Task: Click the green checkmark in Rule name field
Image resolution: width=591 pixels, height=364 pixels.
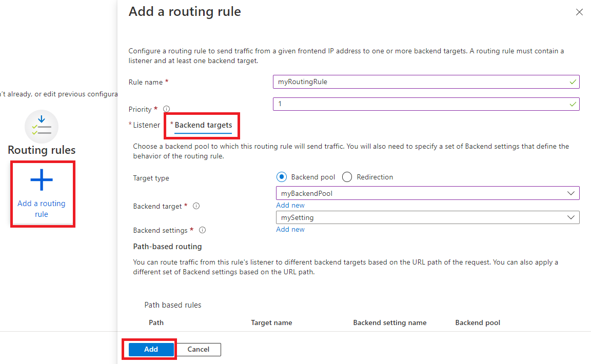Action: click(x=573, y=82)
